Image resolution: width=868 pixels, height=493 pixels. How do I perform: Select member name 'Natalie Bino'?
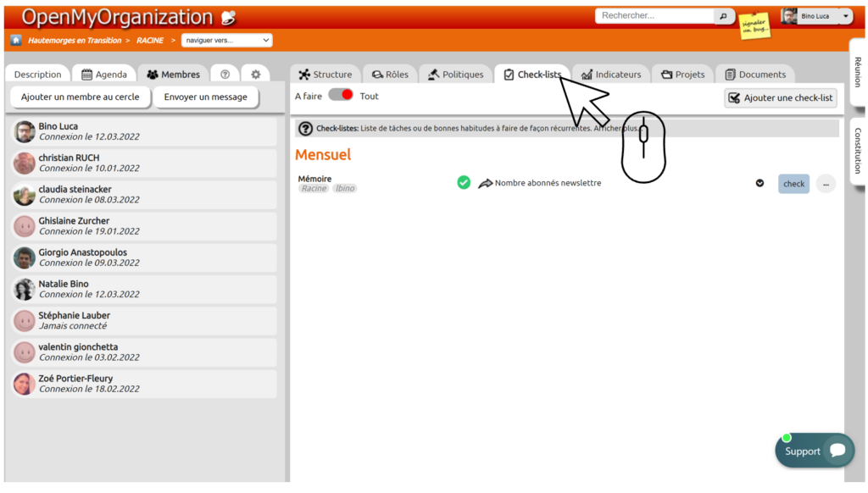tap(64, 284)
